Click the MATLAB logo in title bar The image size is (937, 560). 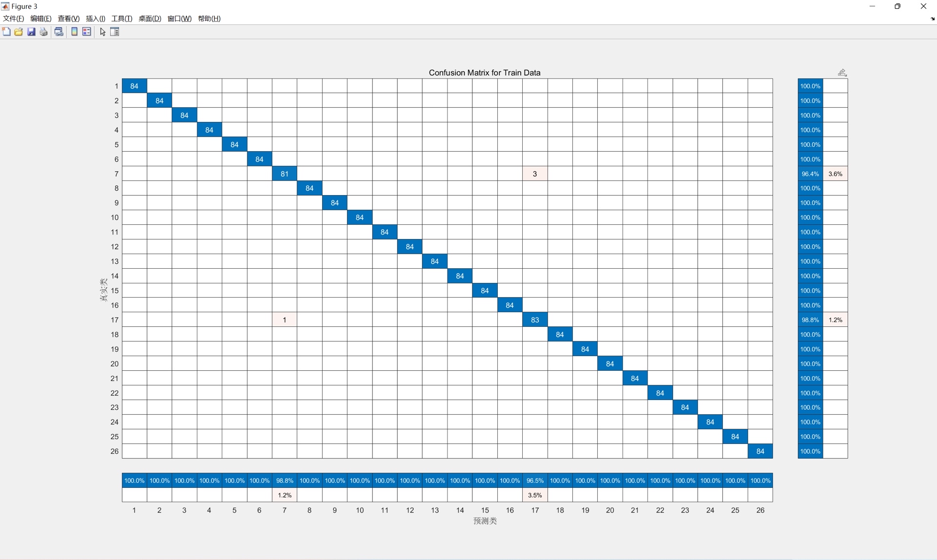point(5,6)
